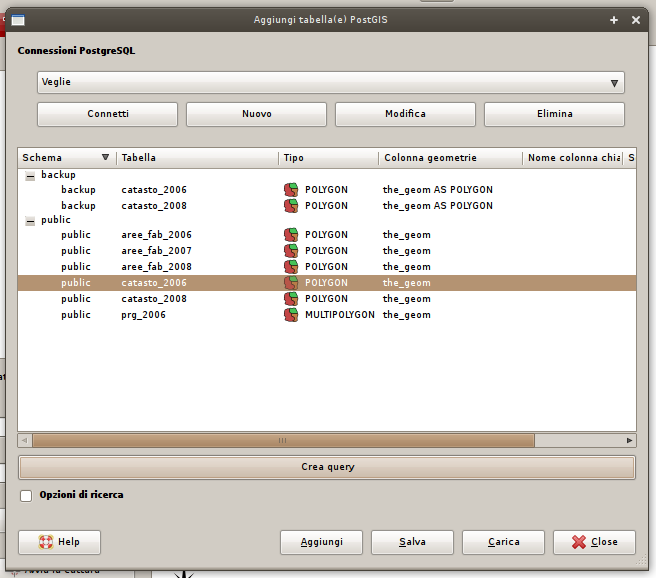Click the multipolygon icon for prg_2006
The height and width of the screenshot is (578, 656).
click(291, 315)
